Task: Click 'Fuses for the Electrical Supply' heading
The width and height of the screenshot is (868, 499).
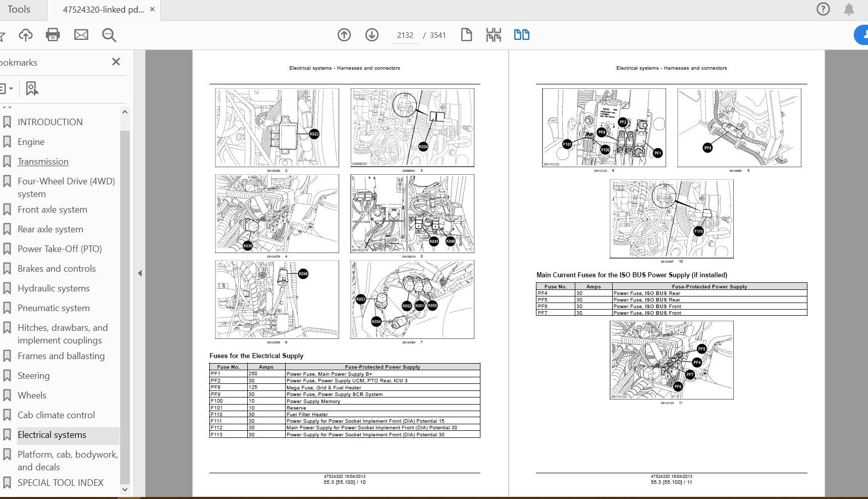Action: (256, 356)
